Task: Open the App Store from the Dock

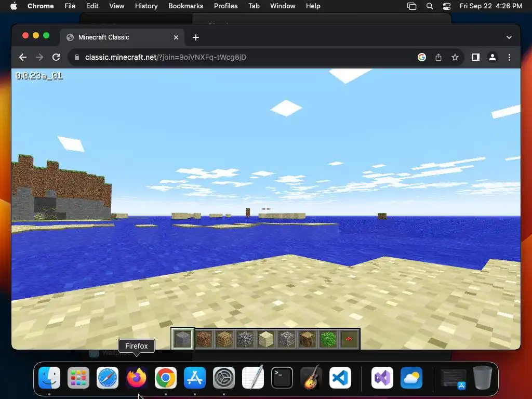Action: pos(195,378)
